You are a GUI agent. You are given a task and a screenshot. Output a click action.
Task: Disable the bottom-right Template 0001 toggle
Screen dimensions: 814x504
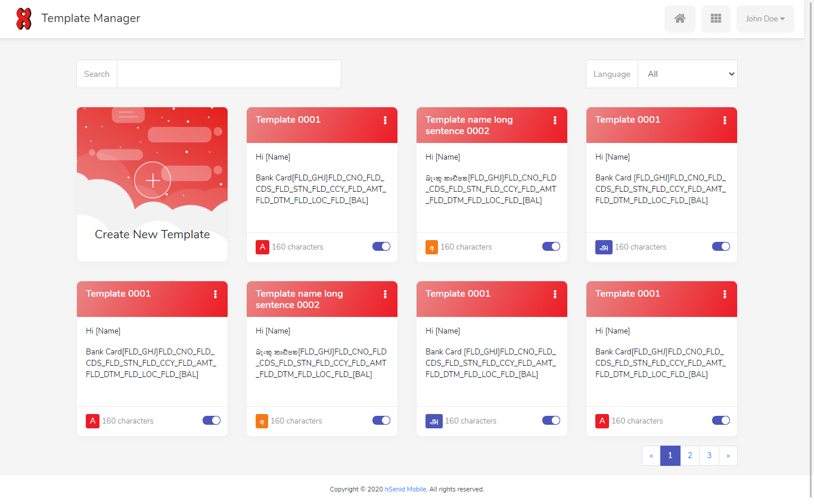721,421
